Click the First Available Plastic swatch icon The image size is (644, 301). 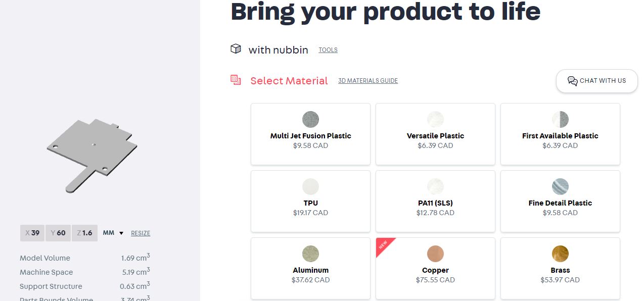(560, 120)
